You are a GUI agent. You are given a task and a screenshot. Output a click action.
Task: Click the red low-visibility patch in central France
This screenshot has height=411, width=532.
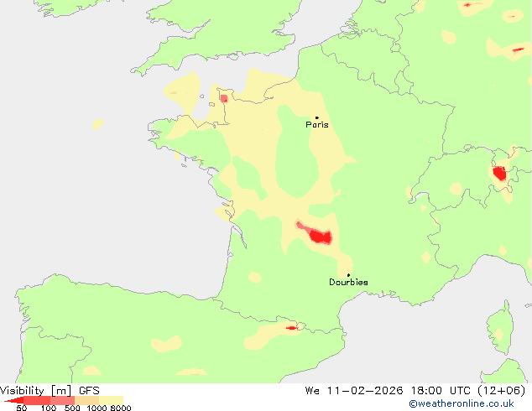(x=320, y=236)
